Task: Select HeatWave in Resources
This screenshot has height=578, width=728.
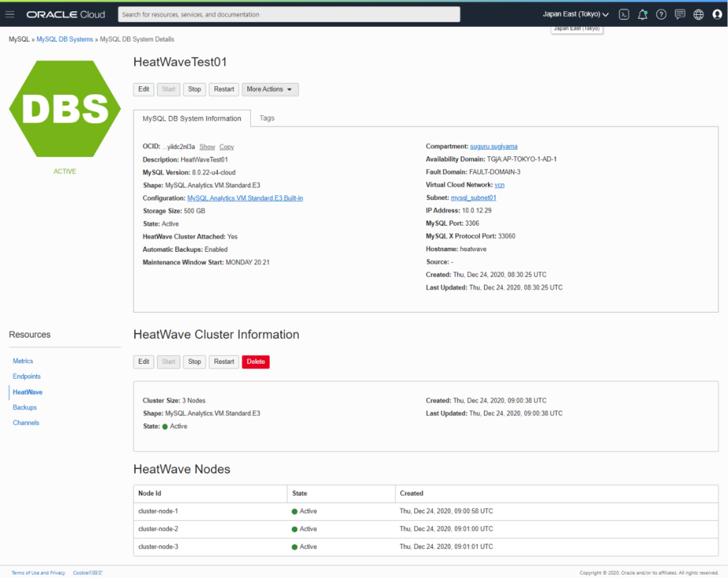Action: 28,392
